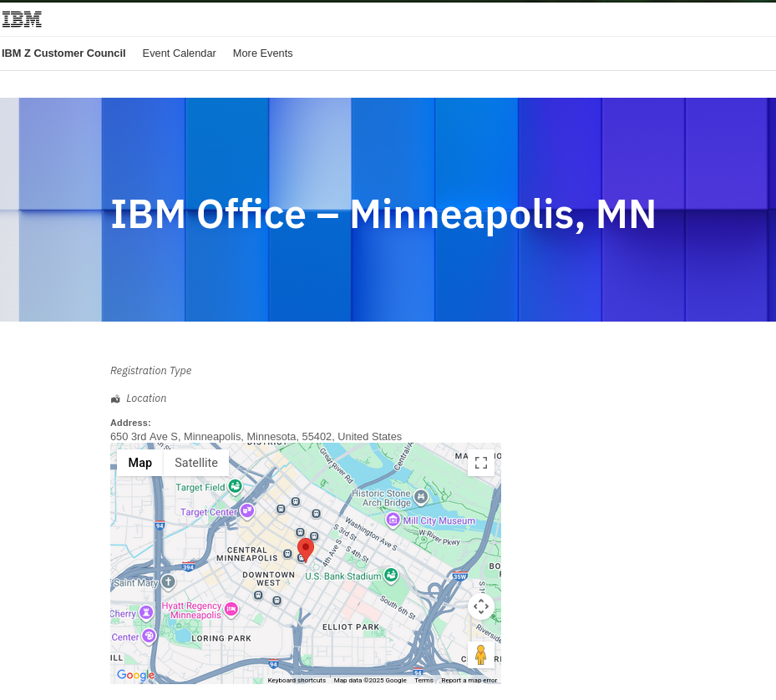Open the Event Calendar menu item

tap(179, 53)
